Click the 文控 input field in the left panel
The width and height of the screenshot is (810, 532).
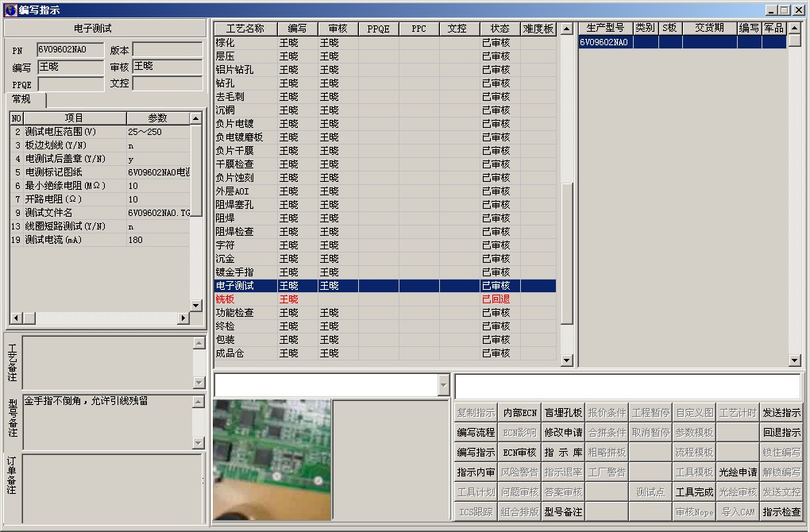tap(168, 83)
